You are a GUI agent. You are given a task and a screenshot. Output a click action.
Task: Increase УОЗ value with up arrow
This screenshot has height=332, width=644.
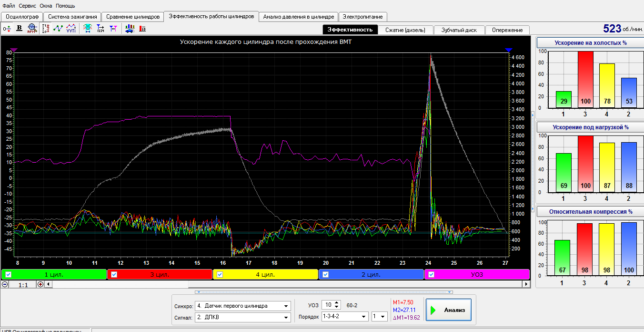[337, 302]
